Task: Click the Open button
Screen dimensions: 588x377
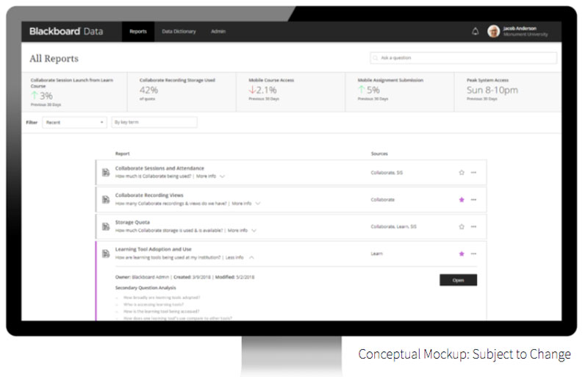Action: click(458, 280)
